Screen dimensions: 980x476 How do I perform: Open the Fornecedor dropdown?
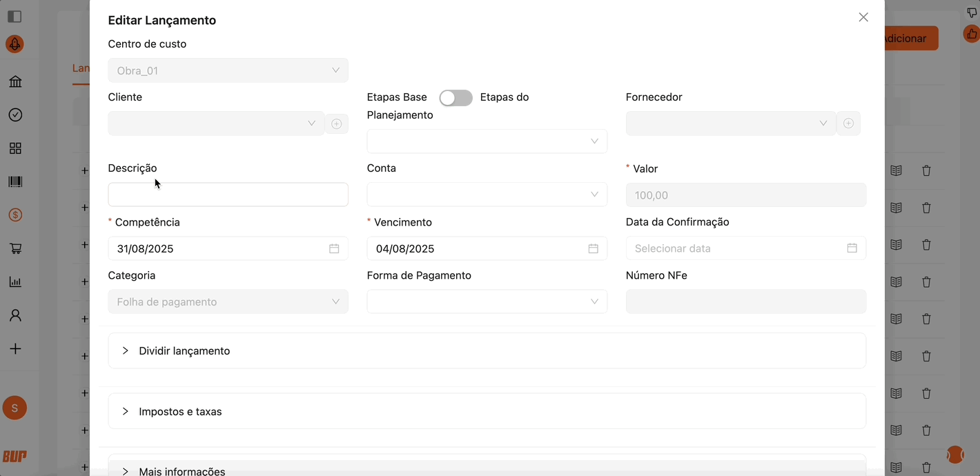click(730, 123)
